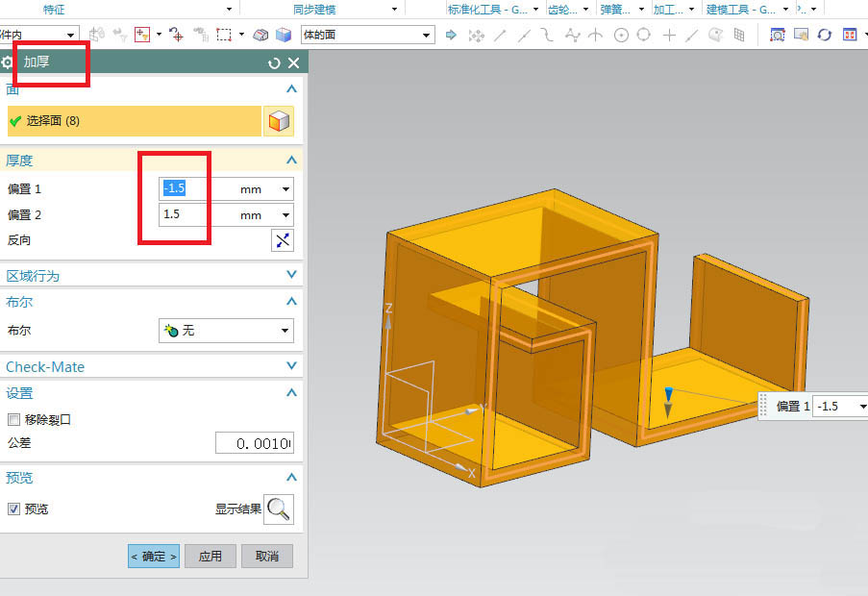
Task: Open the rectangle selection tool's dropdown arrow
Action: [x=241, y=35]
